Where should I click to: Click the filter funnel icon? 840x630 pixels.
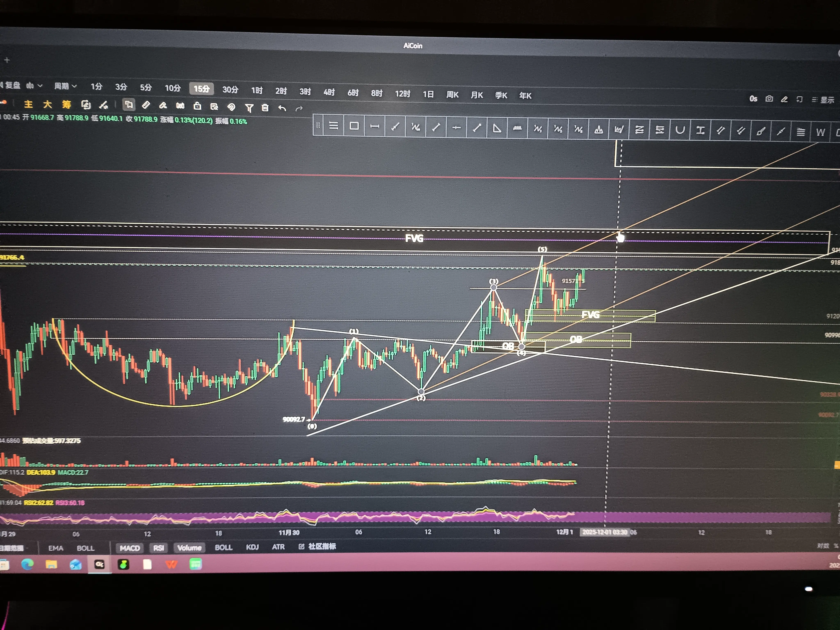249,108
